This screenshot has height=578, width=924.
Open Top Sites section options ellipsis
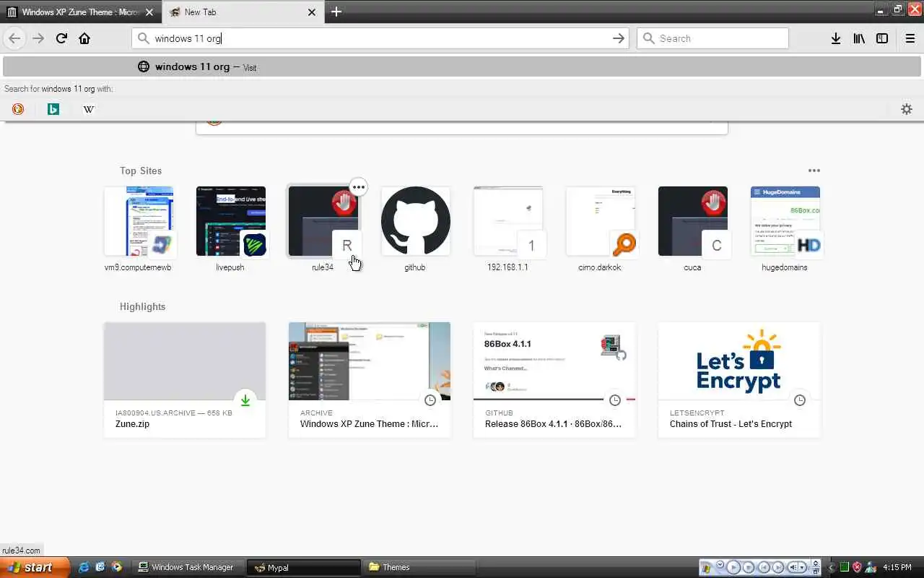click(x=814, y=171)
